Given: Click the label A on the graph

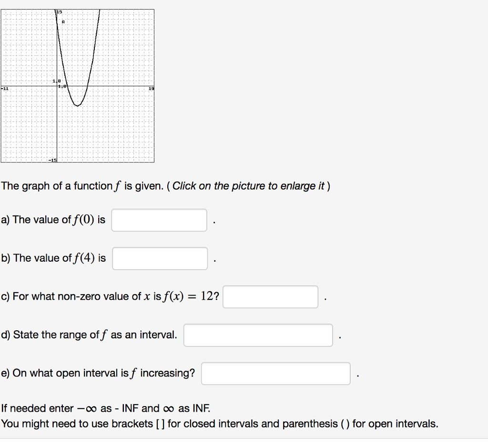Looking at the screenshot, I should (62, 20).
